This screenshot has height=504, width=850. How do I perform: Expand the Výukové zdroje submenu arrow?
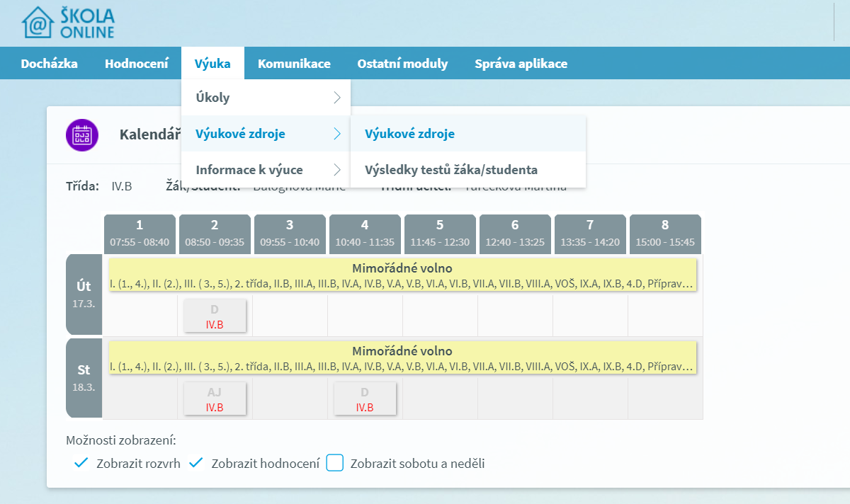click(339, 133)
